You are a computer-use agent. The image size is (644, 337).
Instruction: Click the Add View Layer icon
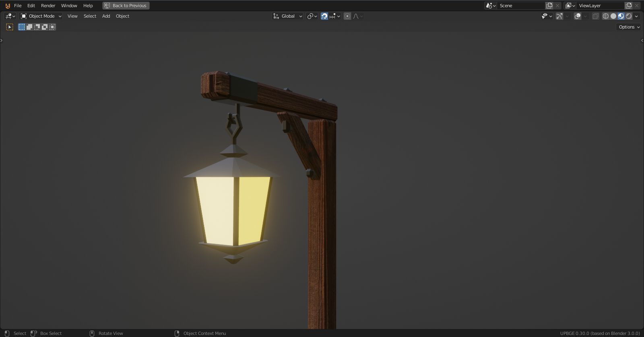click(x=629, y=6)
